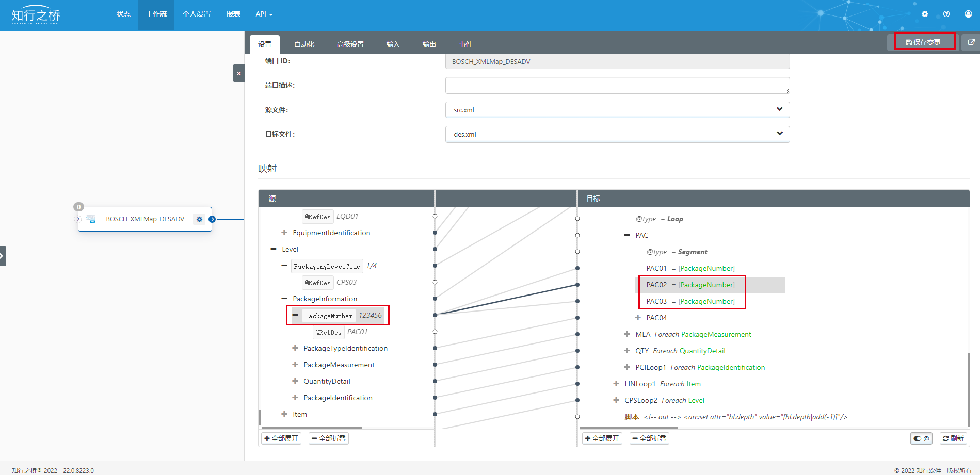Open the help question mark icon

coord(946,14)
